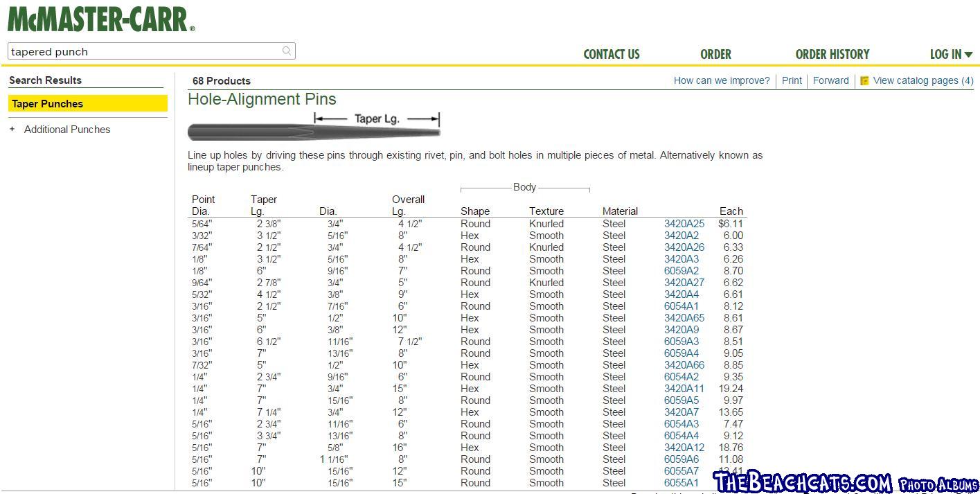Image resolution: width=980 pixels, height=494 pixels.
Task: Expand the Log In dropdown
Action: [951, 54]
